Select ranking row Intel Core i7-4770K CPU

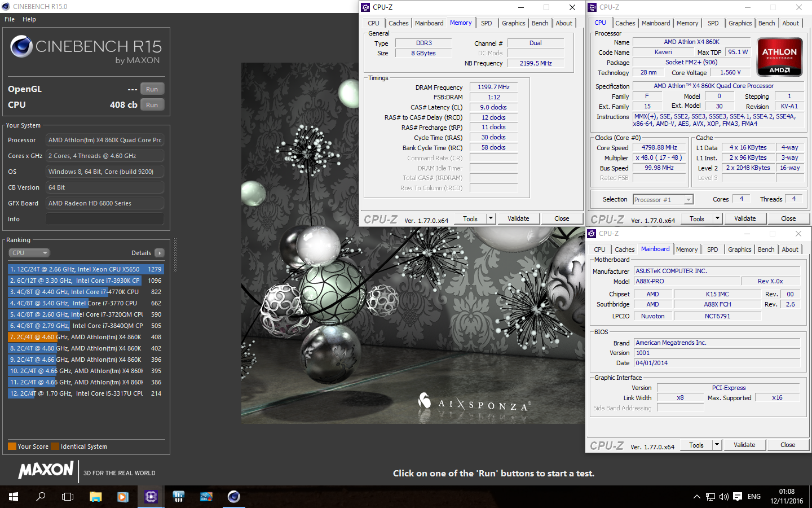point(86,292)
